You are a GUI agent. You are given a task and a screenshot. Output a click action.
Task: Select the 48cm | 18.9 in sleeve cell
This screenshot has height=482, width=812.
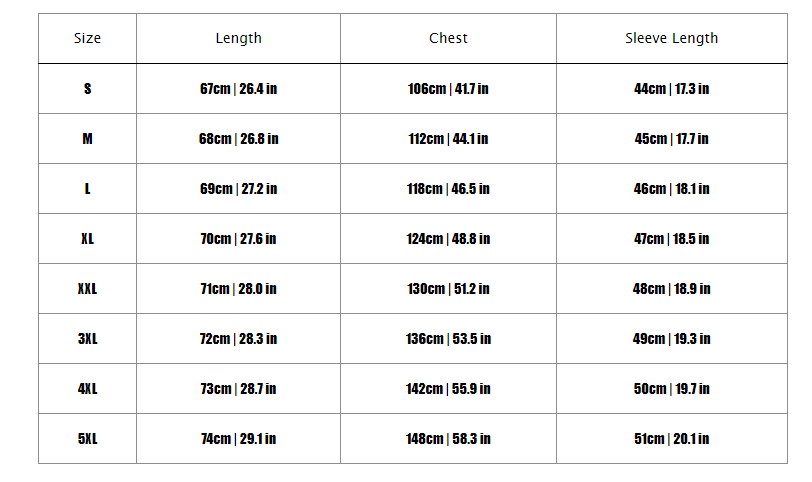(x=671, y=289)
